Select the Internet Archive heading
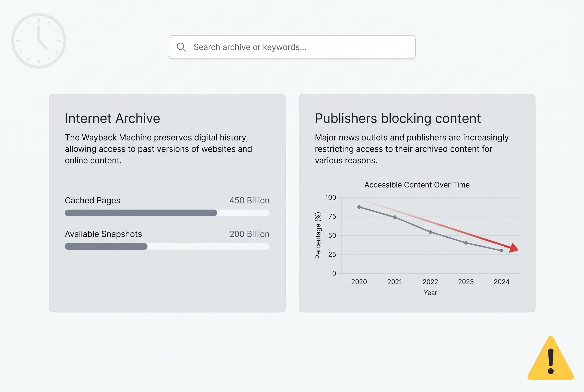This screenshot has width=584, height=392. point(113,118)
